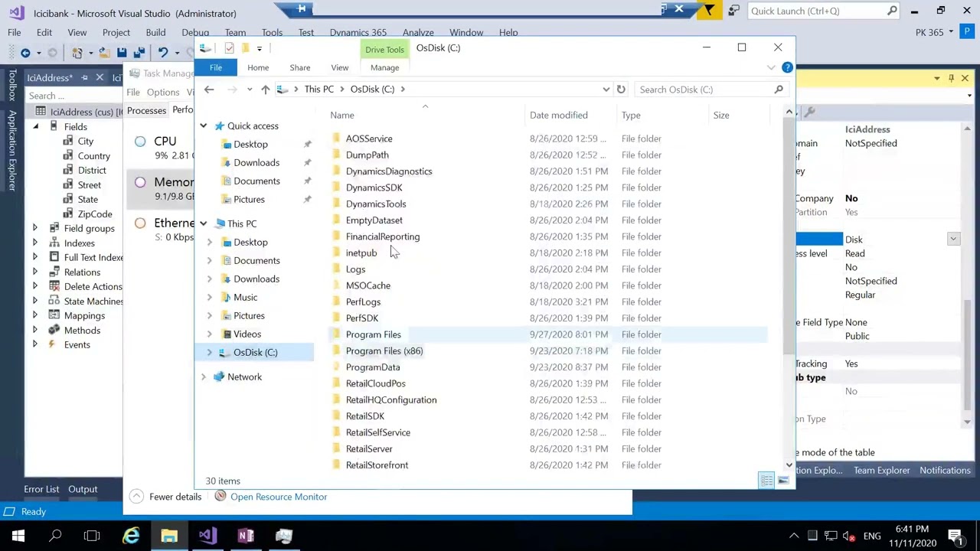This screenshot has height=551, width=980.
Task: Collapse the Quick access section
Action: [x=204, y=126]
